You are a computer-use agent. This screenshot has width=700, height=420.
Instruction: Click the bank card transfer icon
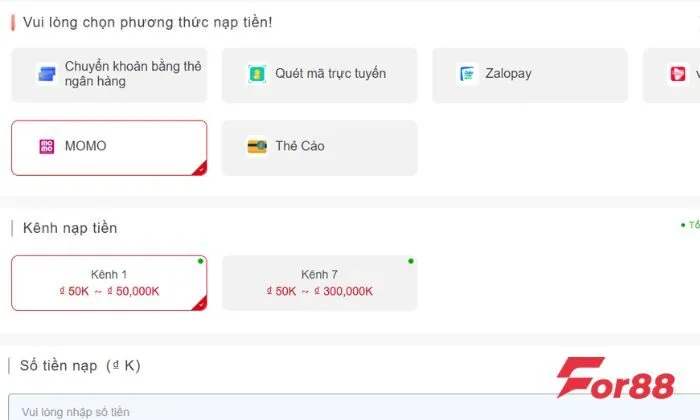coord(46,74)
